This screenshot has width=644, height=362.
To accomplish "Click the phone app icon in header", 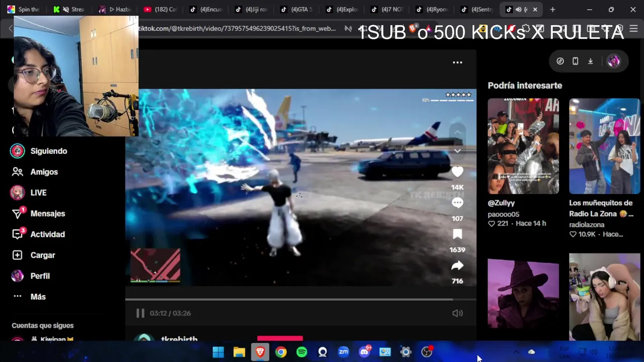I will (575, 61).
